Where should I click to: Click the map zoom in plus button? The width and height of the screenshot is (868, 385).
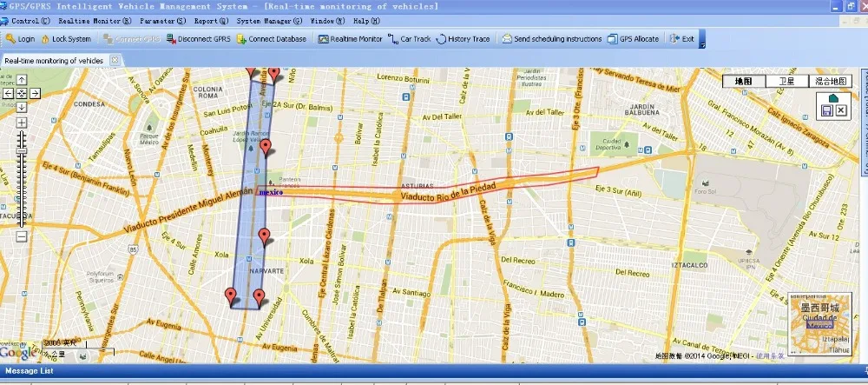coord(22,123)
